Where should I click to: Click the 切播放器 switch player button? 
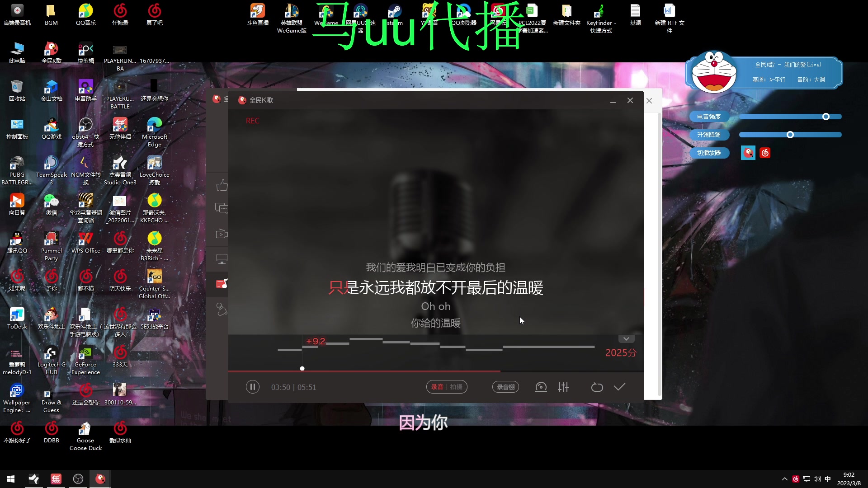709,153
